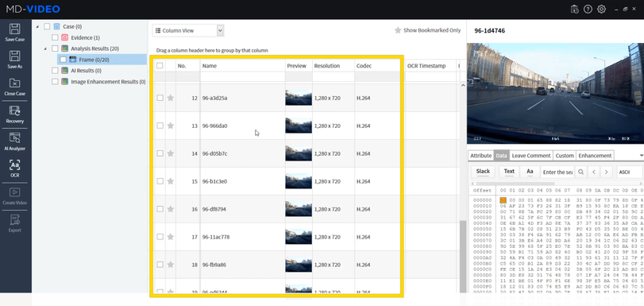This screenshot has height=306, width=644.
Task: Check the box for row 12
Action: [x=160, y=98]
